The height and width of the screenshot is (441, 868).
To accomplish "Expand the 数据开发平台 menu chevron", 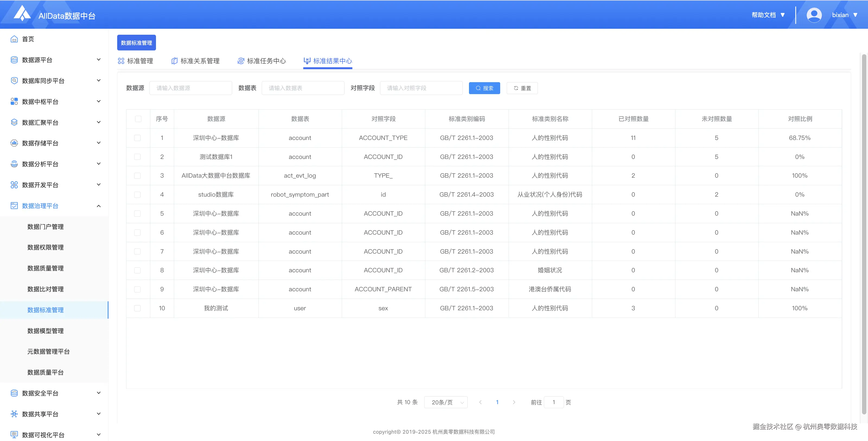I will (x=99, y=185).
